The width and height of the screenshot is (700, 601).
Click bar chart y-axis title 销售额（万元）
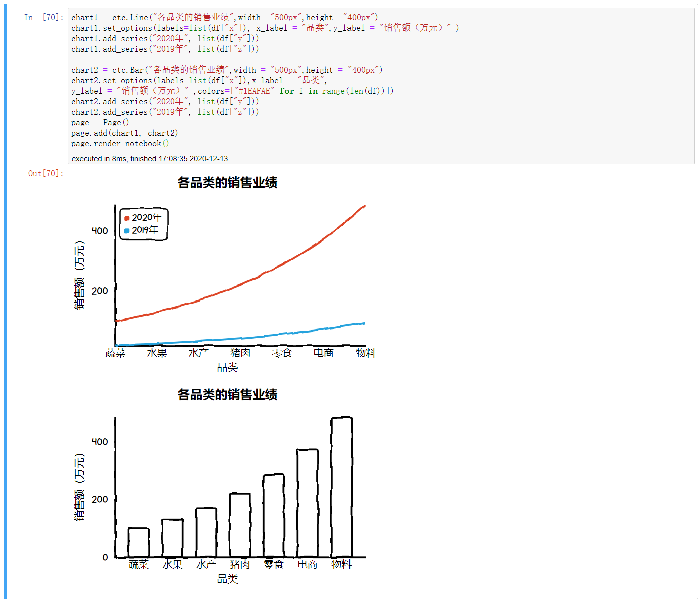point(79,487)
